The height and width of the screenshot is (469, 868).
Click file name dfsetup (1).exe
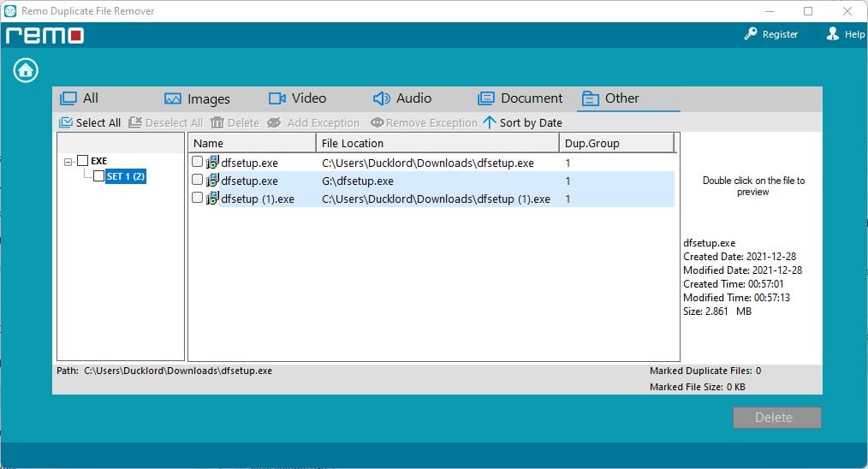258,199
